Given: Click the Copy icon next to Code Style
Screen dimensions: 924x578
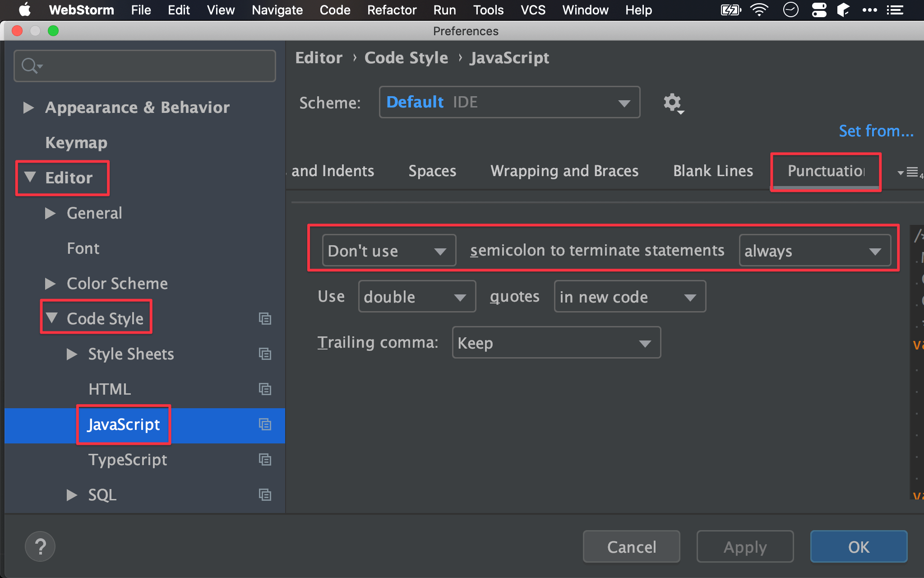Looking at the screenshot, I should (x=265, y=318).
